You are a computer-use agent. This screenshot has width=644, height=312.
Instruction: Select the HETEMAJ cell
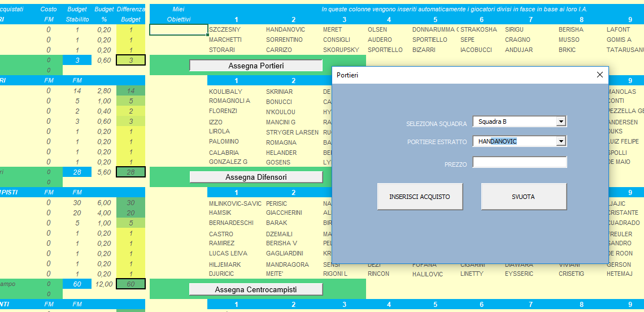point(619,274)
